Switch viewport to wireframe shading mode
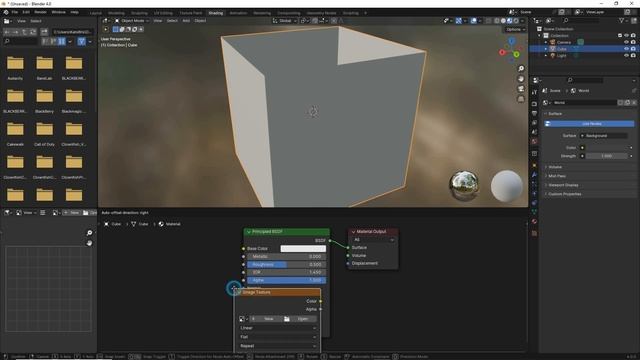 coord(497,21)
